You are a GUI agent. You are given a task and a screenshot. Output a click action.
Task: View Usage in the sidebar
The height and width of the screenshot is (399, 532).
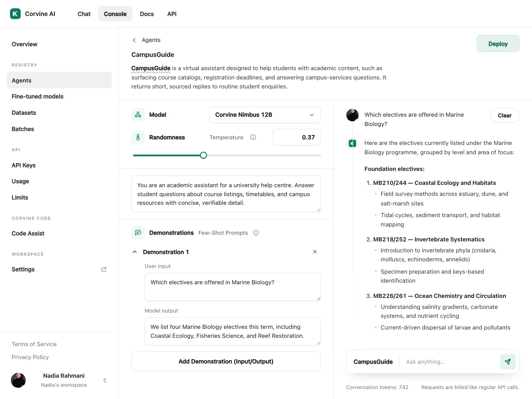20,181
